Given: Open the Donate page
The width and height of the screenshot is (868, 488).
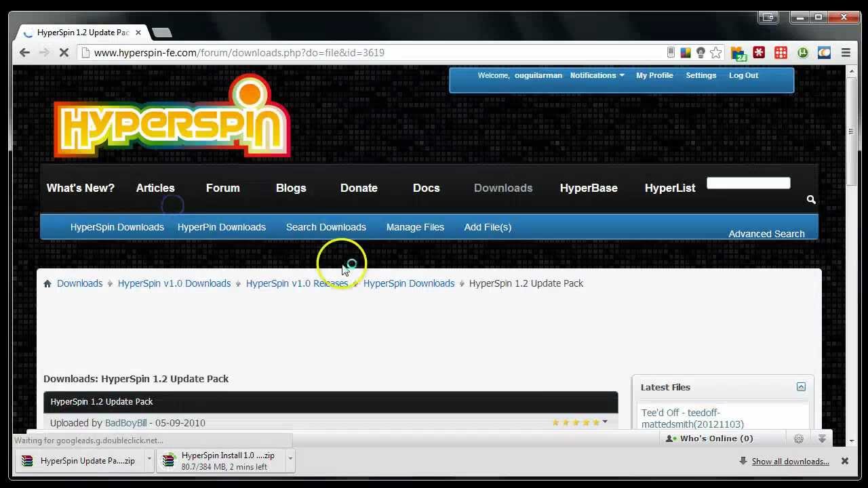Looking at the screenshot, I should [x=359, y=188].
